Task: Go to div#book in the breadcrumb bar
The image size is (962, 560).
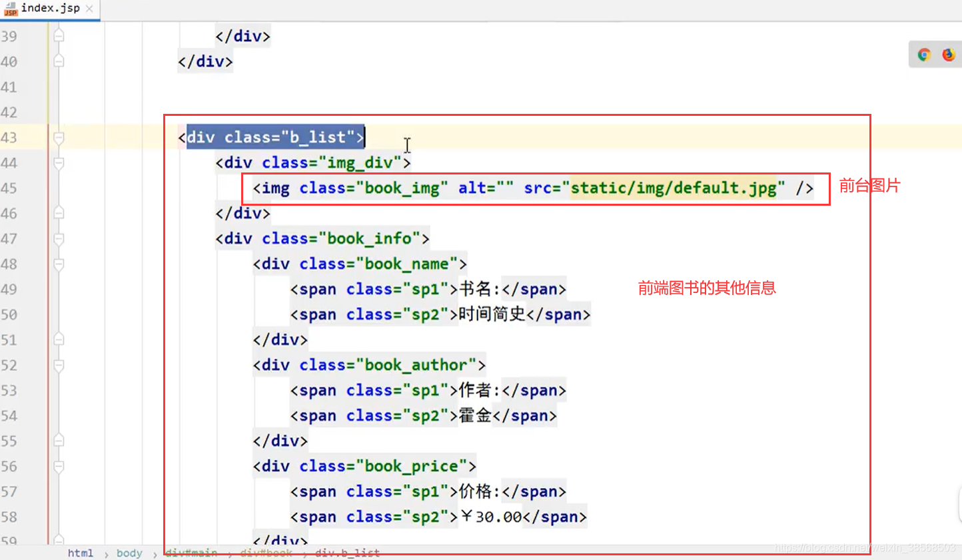Action: point(266,553)
